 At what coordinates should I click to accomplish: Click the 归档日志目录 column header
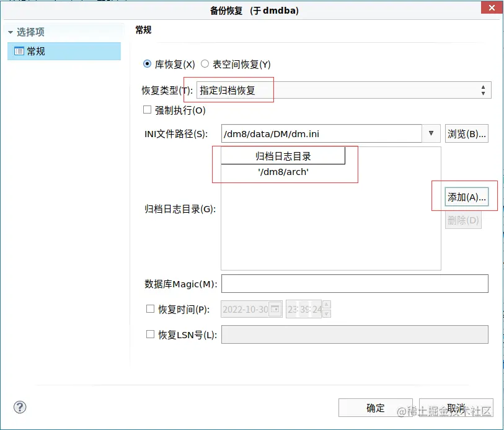(x=285, y=155)
